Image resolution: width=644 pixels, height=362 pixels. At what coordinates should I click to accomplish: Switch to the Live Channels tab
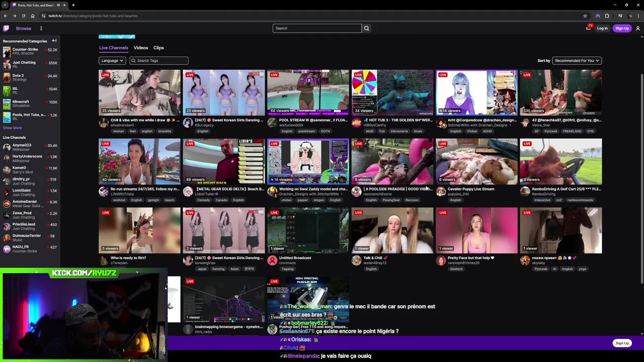point(114,48)
